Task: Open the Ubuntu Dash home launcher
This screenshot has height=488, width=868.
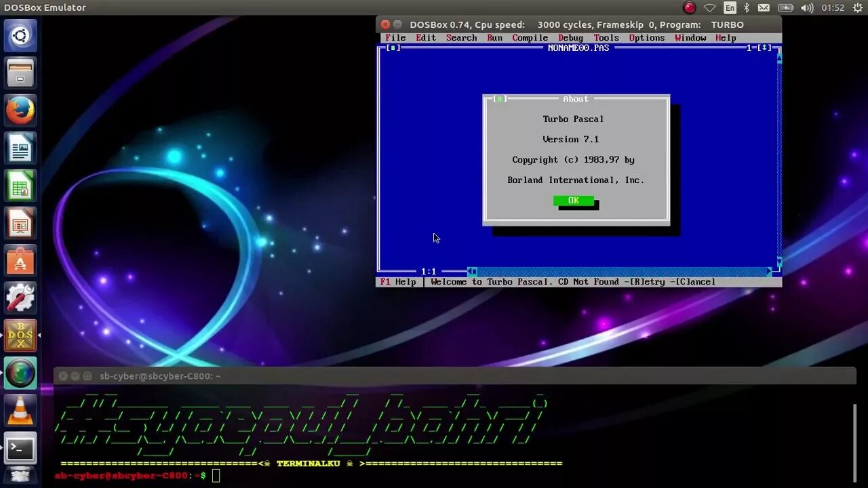Action: point(20,35)
